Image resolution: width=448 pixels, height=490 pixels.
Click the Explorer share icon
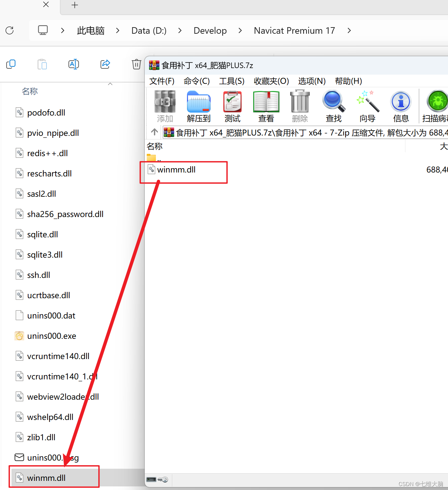click(x=105, y=64)
